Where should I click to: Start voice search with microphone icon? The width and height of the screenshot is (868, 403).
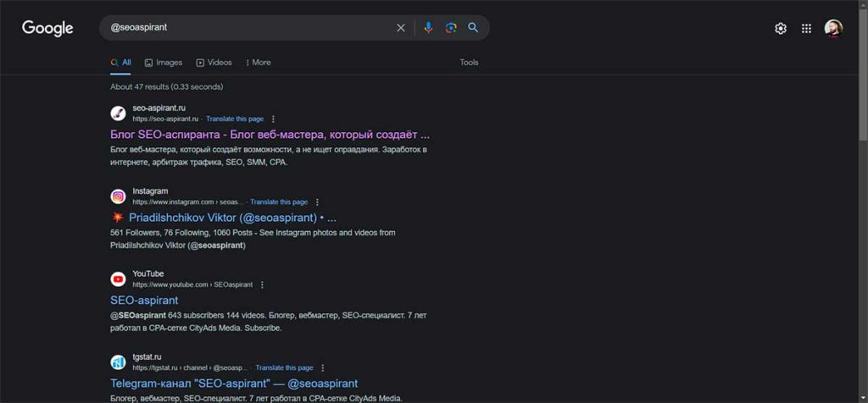click(x=428, y=28)
